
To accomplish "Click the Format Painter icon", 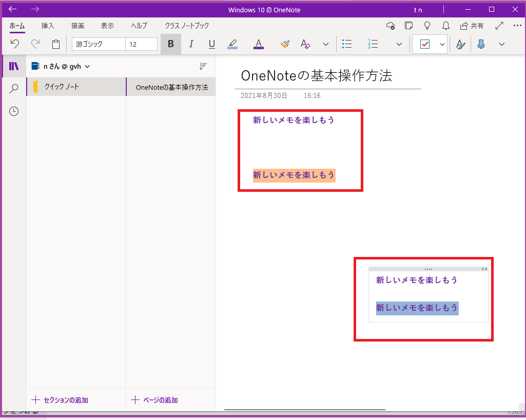I will point(285,44).
